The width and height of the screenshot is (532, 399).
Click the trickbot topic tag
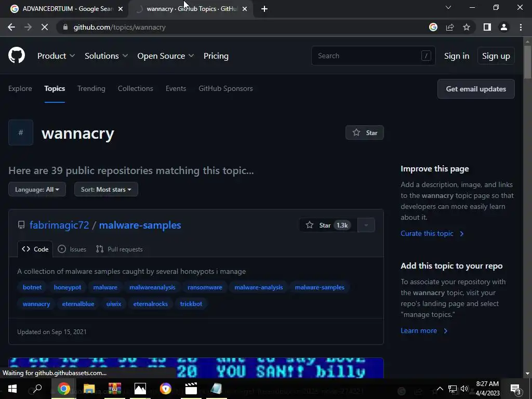[x=191, y=303]
